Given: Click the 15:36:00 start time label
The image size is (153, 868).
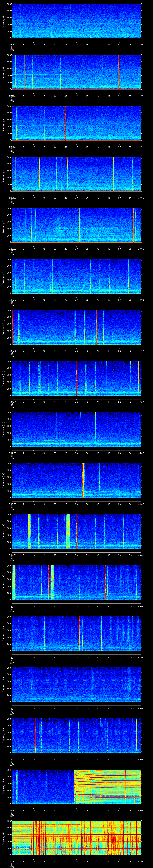Looking at the screenshot, I should (12, 147).
